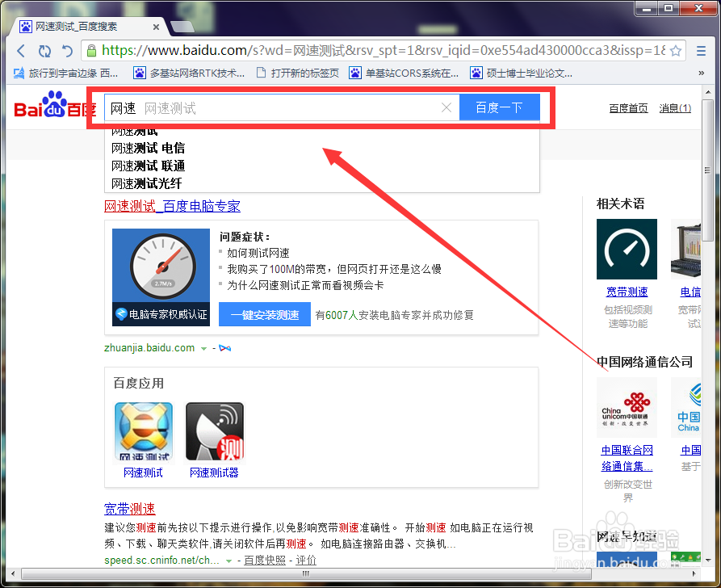Viewport: 721px width, 588px height.
Task: Clear search text with the X icon
Action: [446, 107]
